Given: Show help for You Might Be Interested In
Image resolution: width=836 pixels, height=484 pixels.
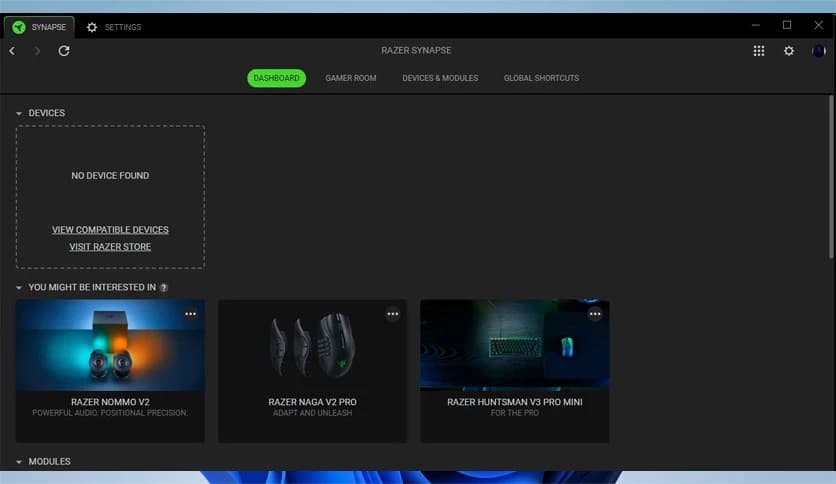Looking at the screenshot, I should click(x=164, y=288).
